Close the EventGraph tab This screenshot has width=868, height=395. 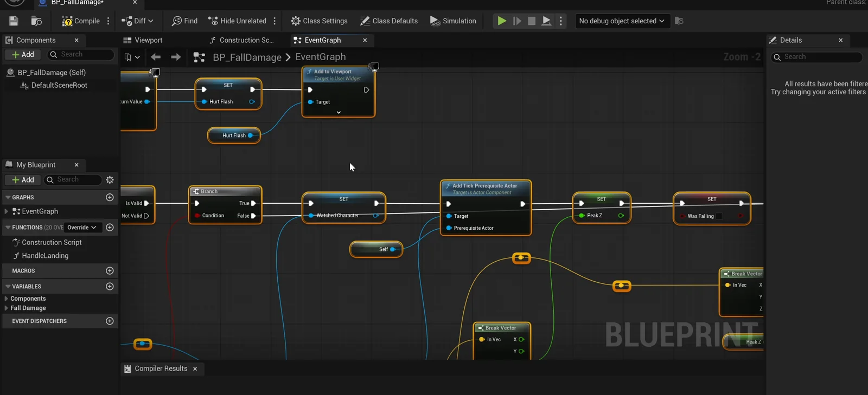tap(365, 40)
